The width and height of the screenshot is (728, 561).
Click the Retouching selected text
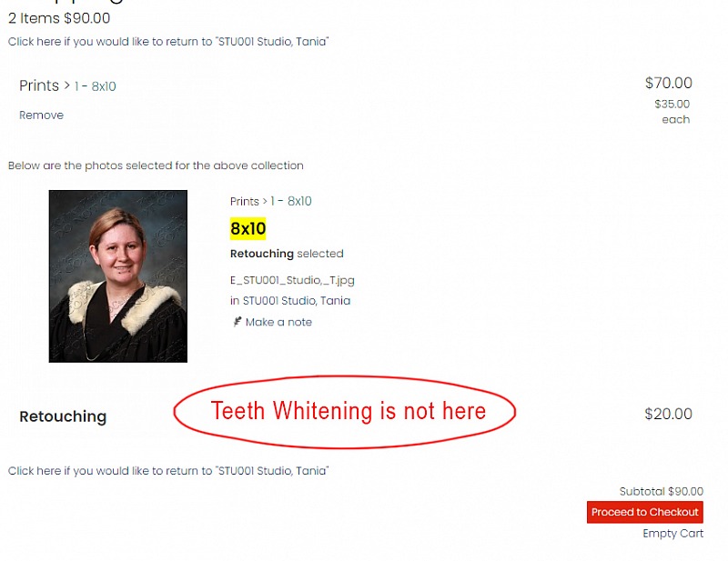[287, 254]
